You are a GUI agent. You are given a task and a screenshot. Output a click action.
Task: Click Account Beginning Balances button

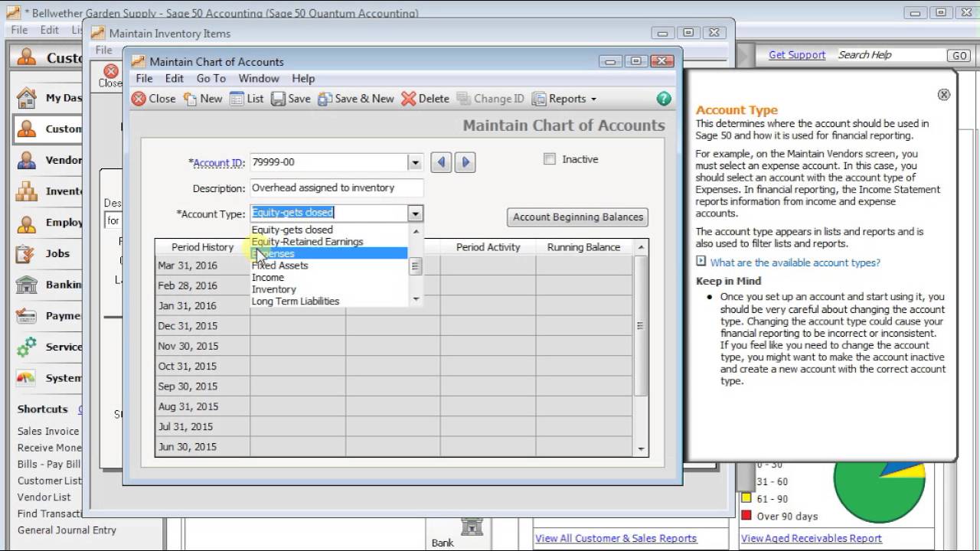point(578,217)
